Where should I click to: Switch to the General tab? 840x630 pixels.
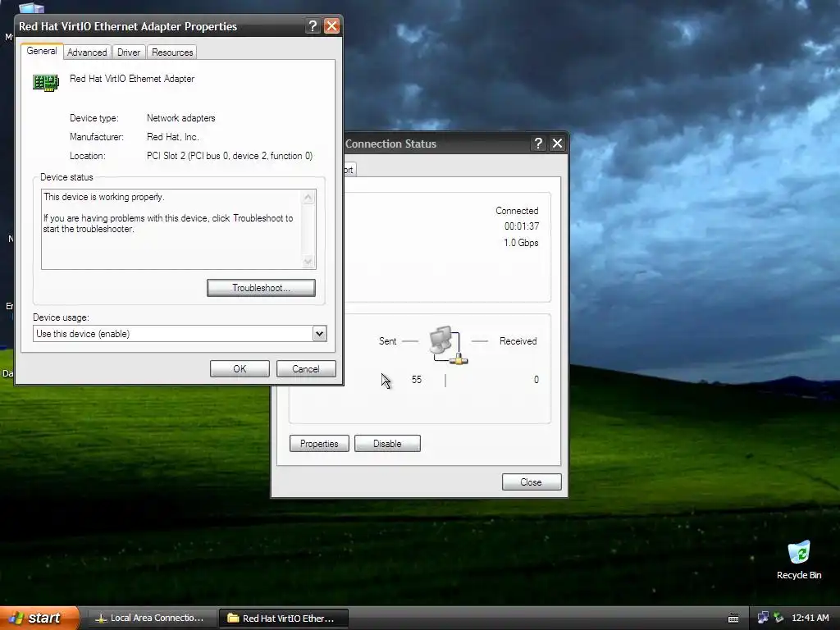[x=42, y=51]
